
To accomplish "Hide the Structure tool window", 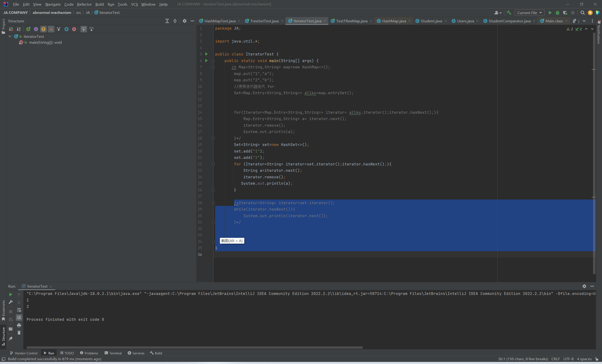I will [x=192, y=21].
